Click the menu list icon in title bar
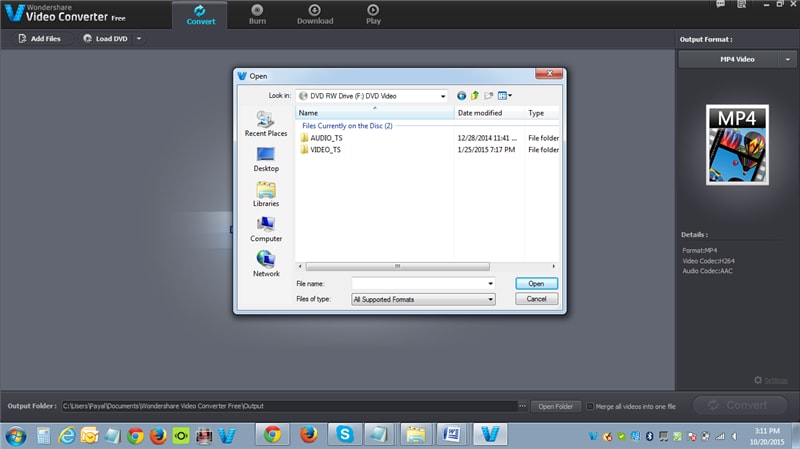The height and width of the screenshot is (449, 800). (741, 4)
